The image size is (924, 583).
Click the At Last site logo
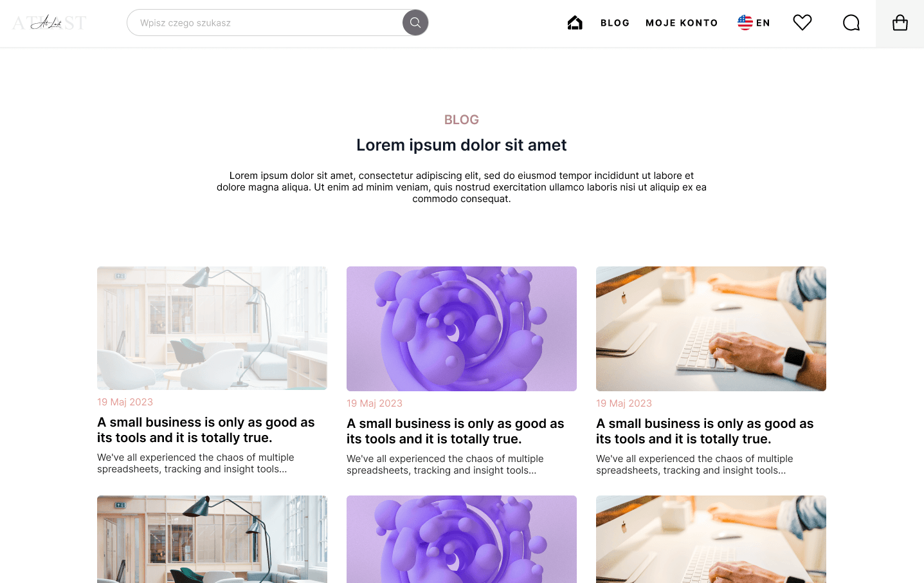pyautogui.click(x=49, y=23)
